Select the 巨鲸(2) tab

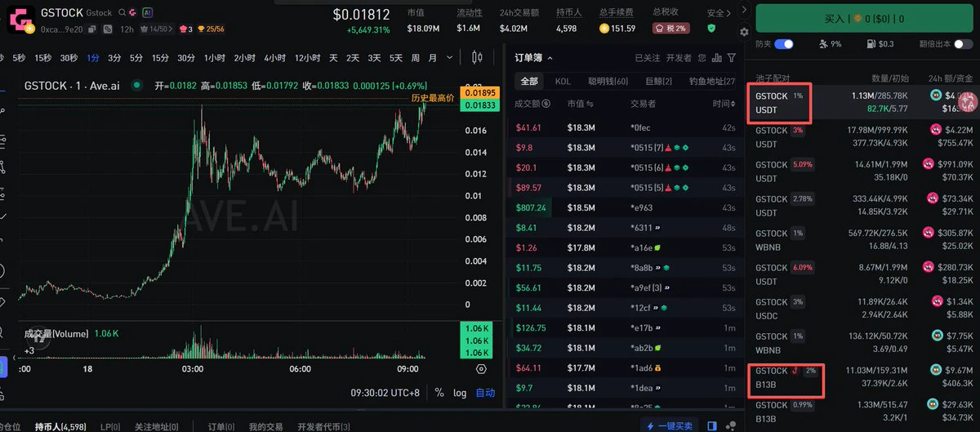point(658,82)
